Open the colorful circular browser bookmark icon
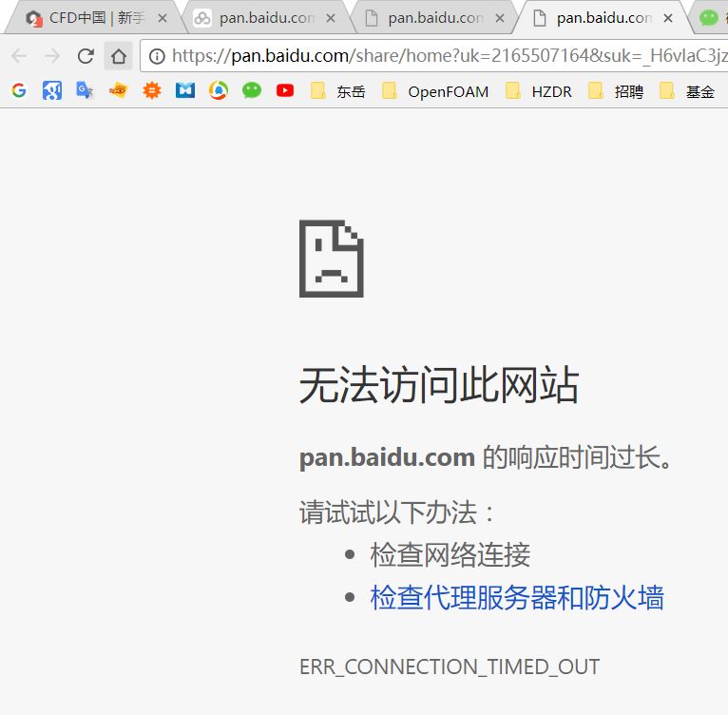Viewport: 728px width, 715px height. click(x=219, y=90)
